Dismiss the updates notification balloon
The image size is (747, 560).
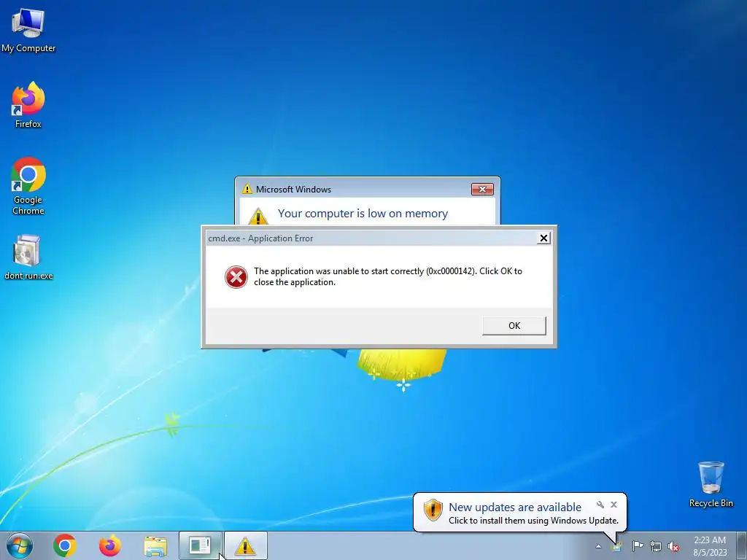[x=614, y=505]
